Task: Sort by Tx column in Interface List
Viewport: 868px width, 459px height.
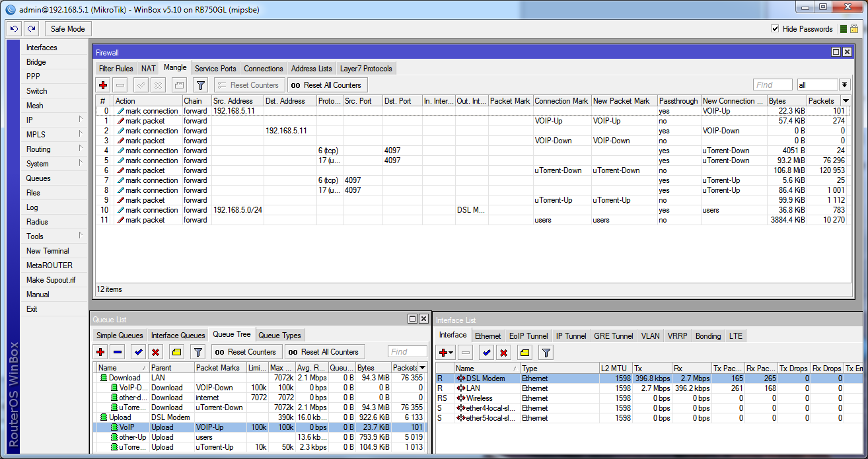Action: pos(652,369)
